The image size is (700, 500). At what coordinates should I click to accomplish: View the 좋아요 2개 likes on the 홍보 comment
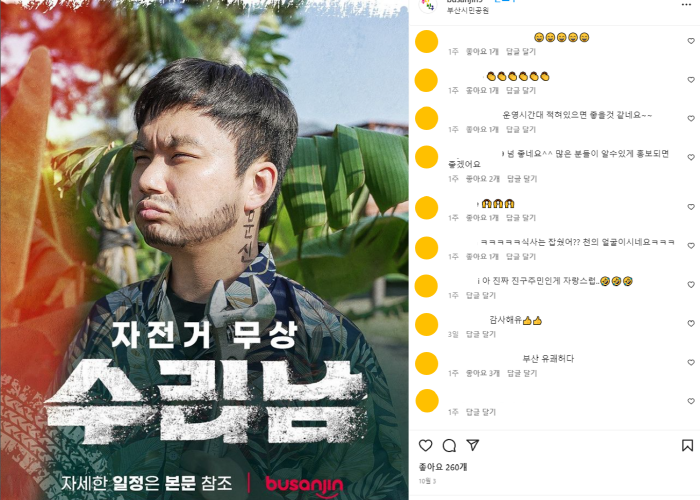(x=483, y=179)
